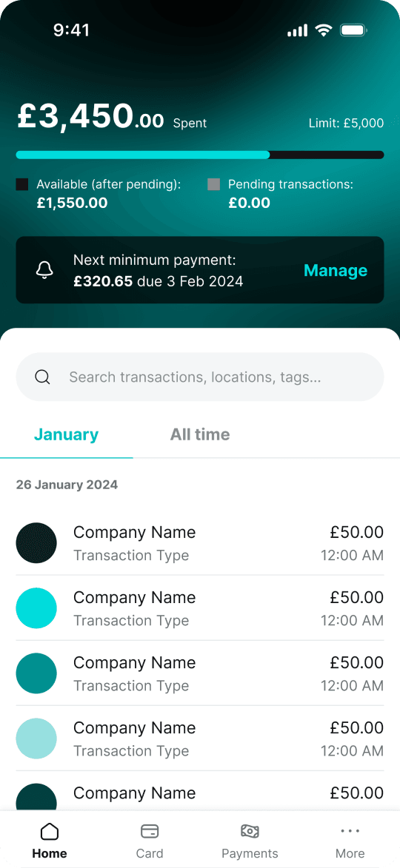Open the Payments money icon

click(x=250, y=832)
